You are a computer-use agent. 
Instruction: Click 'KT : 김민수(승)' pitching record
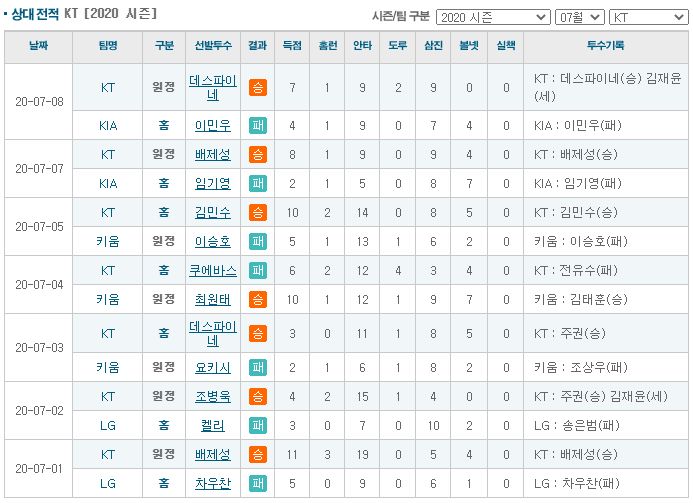pyautogui.click(x=576, y=213)
